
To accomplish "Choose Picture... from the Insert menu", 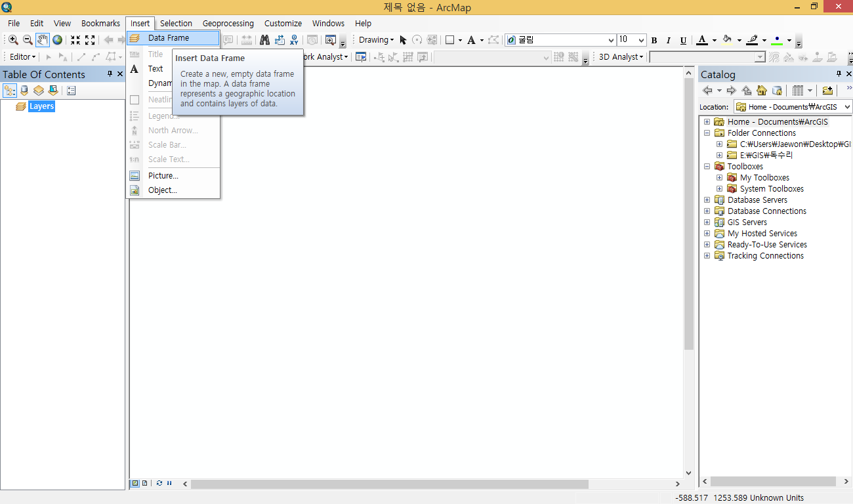I will tap(173, 176).
